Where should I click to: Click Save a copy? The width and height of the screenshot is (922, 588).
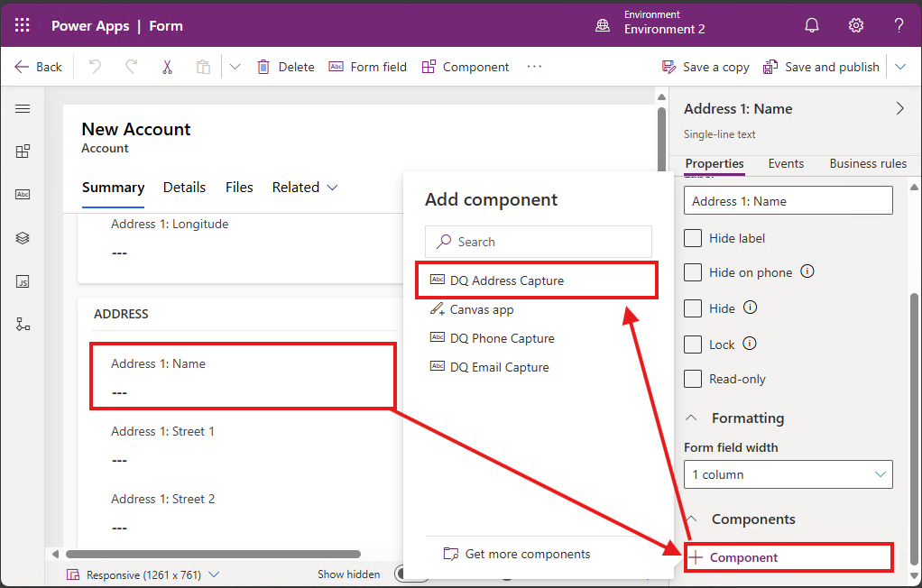705,67
